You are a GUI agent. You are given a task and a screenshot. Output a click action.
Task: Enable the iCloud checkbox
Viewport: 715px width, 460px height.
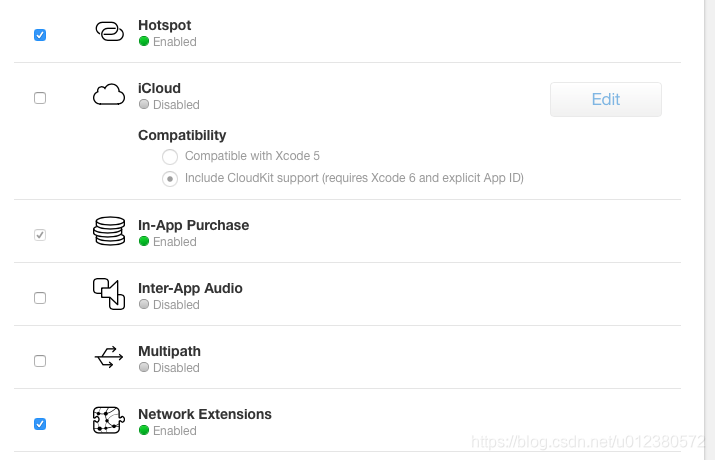(x=40, y=98)
